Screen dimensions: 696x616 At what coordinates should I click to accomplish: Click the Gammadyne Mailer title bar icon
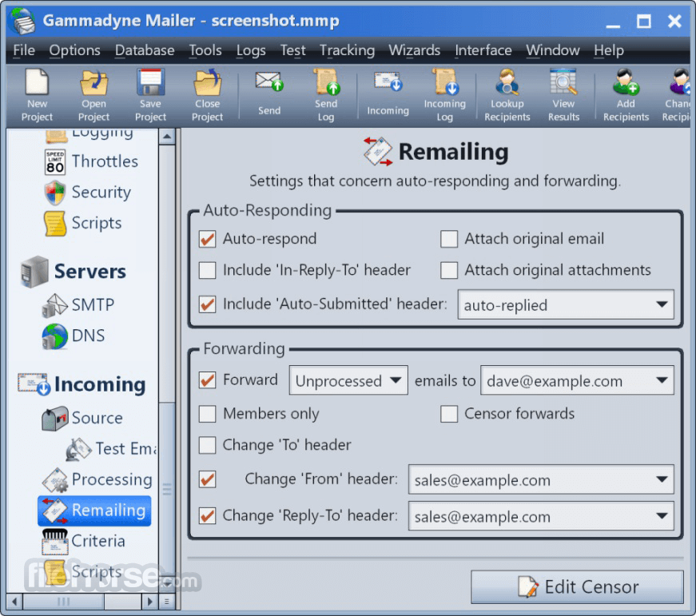(x=23, y=21)
